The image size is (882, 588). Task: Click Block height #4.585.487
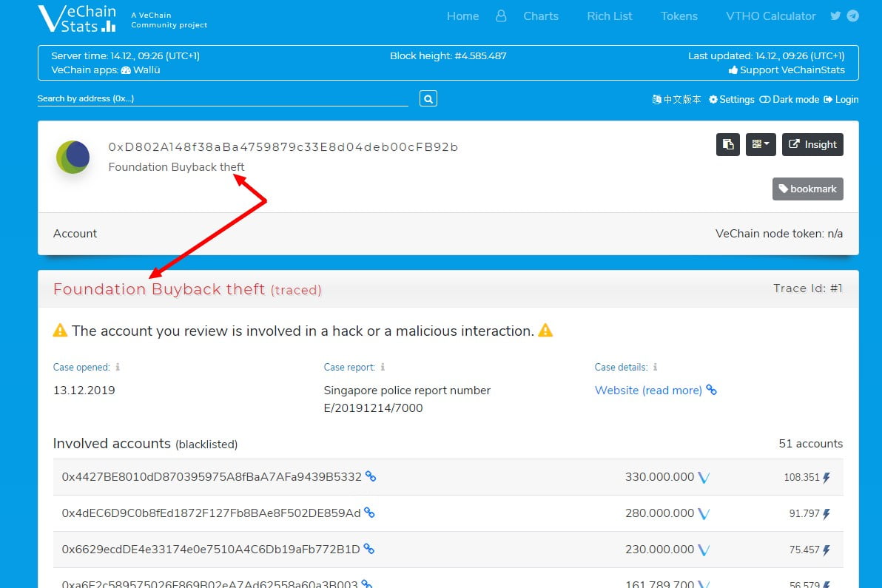pos(448,55)
